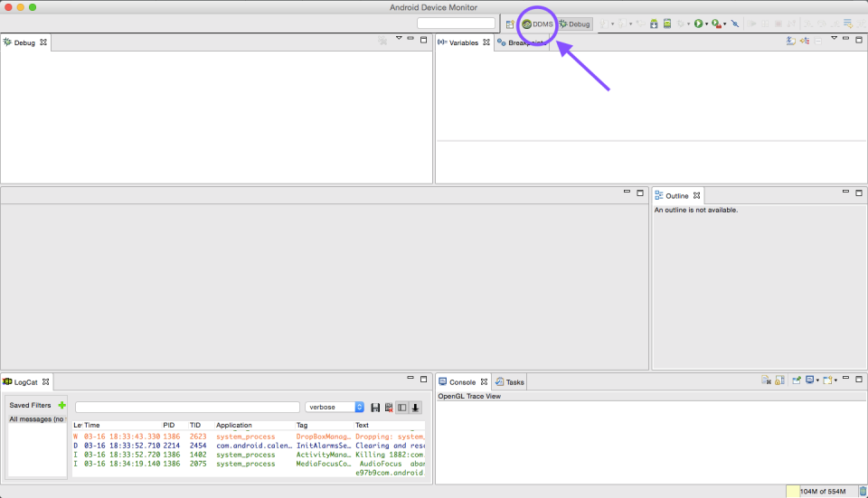Minimize the LogCat panel
Image resolution: width=868 pixels, height=498 pixels.
410,378
